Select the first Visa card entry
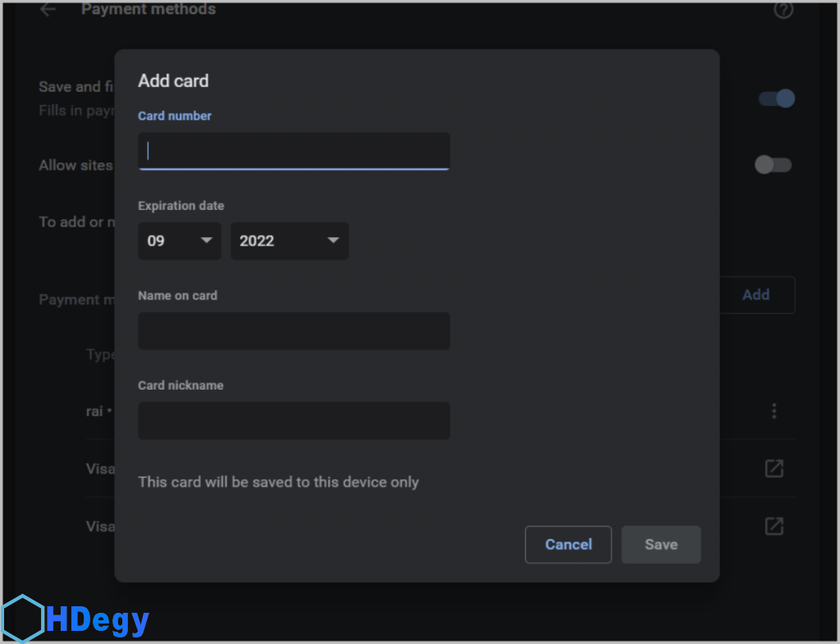The width and height of the screenshot is (840, 644). tap(100, 468)
